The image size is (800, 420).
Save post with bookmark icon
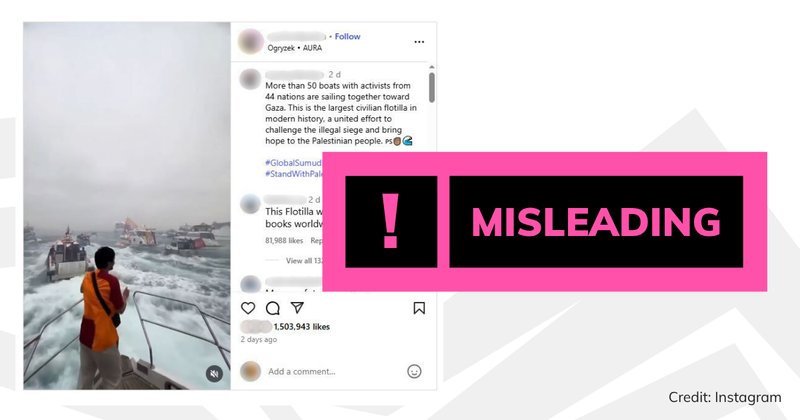[x=419, y=308]
